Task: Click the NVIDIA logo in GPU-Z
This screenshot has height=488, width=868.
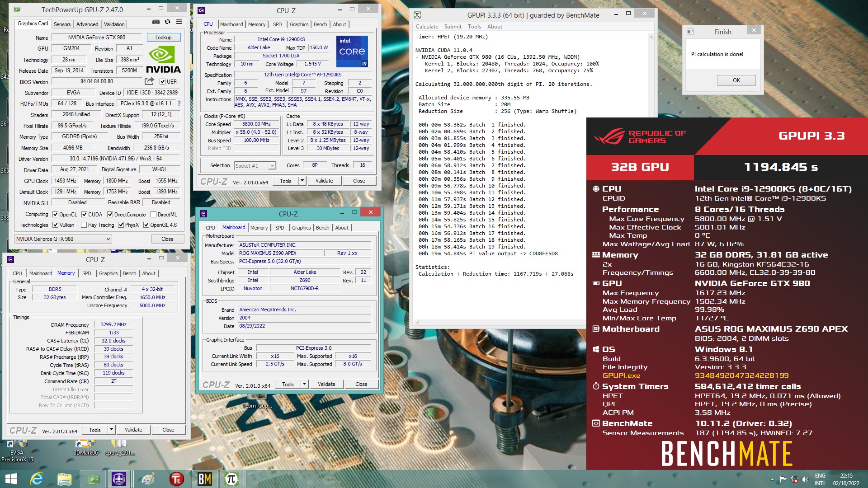Action: point(163,60)
